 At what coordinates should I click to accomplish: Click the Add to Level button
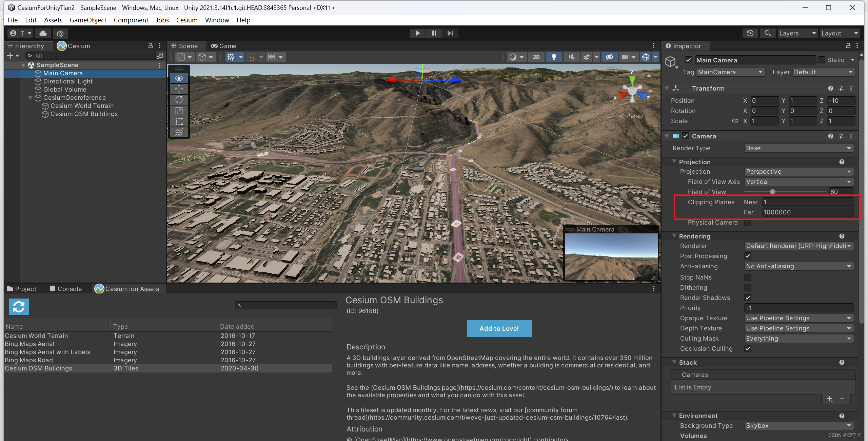(x=499, y=328)
